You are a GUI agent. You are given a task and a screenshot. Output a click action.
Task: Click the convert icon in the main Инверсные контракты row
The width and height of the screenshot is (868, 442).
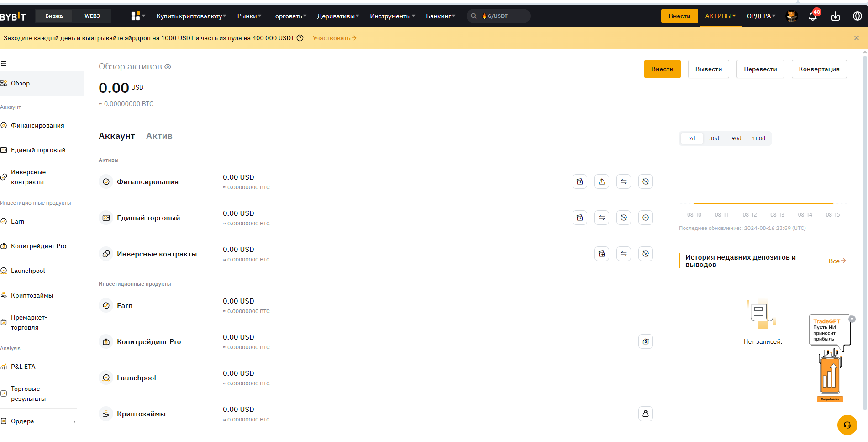646,254
